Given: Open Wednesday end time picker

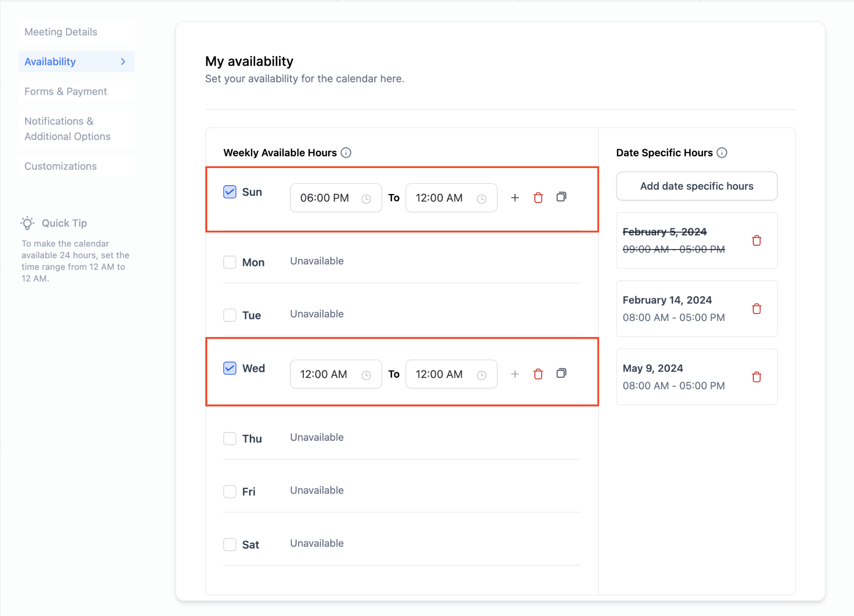Looking at the screenshot, I should point(451,374).
